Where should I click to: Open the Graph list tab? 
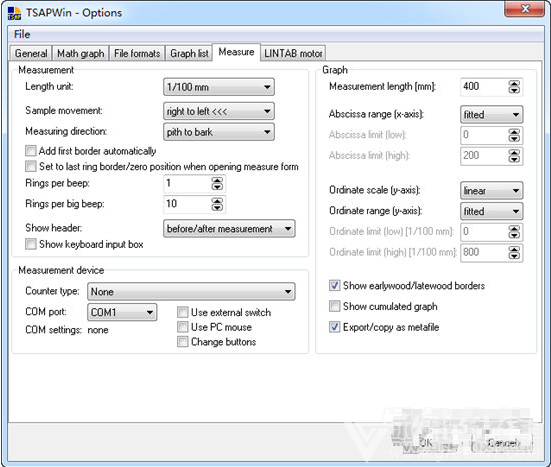(x=189, y=53)
